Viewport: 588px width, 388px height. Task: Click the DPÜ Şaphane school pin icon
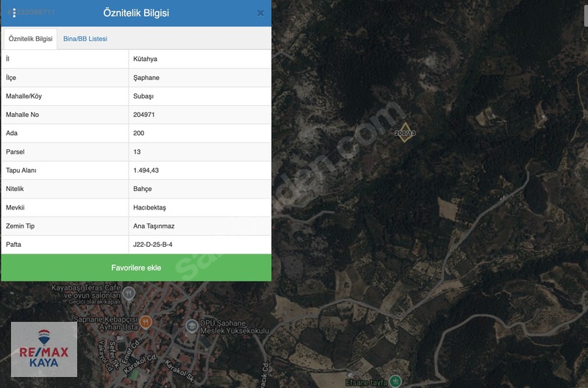click(x=192, y=326)
